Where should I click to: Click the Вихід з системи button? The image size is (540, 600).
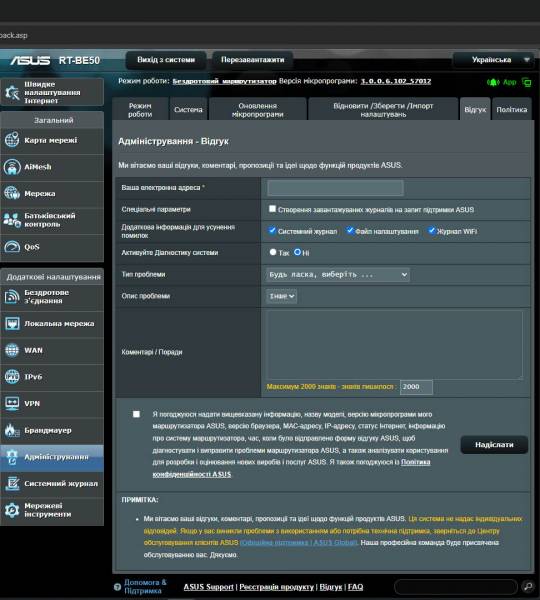tap(166, 60)
